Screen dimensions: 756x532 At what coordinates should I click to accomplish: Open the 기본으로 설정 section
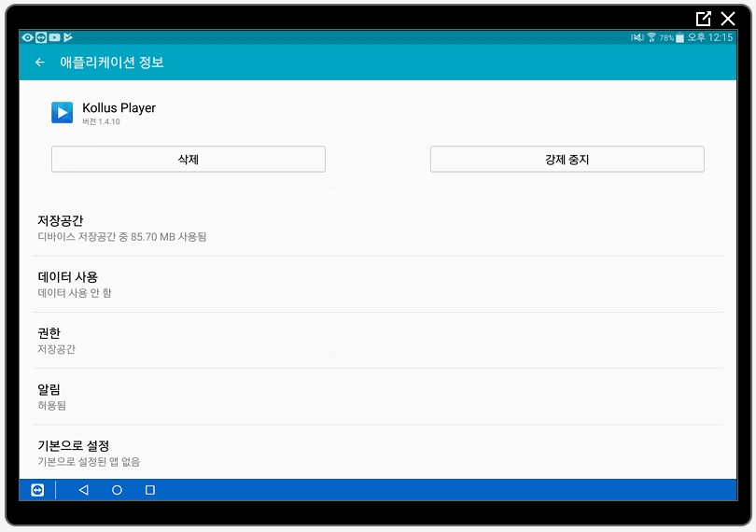pyautogui.click(x=378, y=453)
